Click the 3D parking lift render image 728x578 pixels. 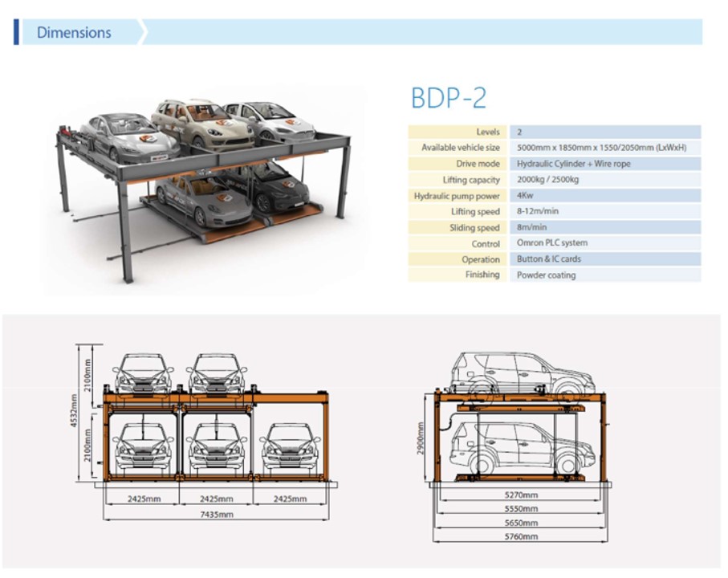click(x=203, y=189)
